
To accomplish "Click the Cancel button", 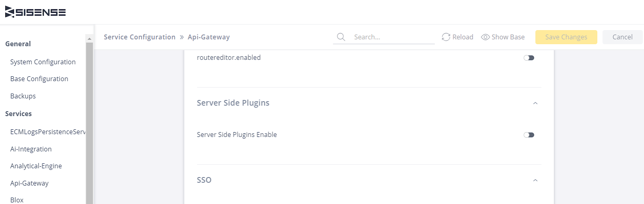I will pos(623,37).
